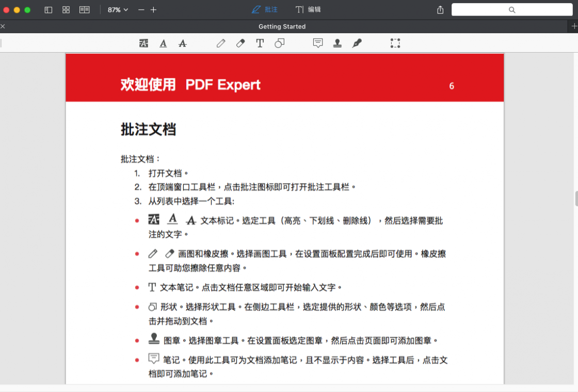Viewport: 578px width, 392px height.
Task: Select the eraser tool
Action: 240,43
